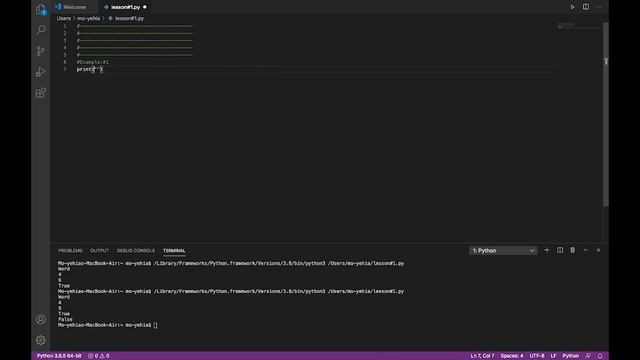The width and height of the screenshot is (640, 360).
Task: Change LF end of line sequence
Action: [x=553, y=356]
